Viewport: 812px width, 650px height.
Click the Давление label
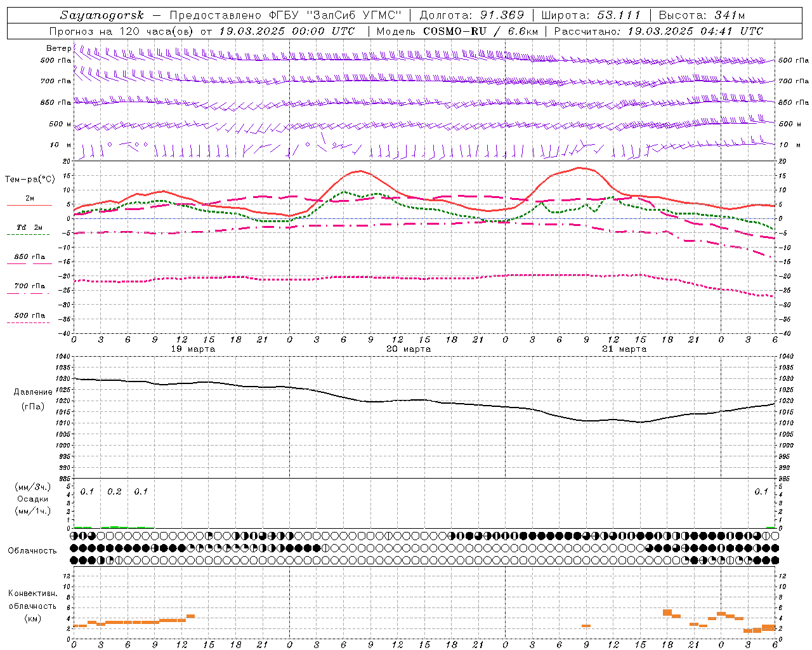(x=32, y=392)
